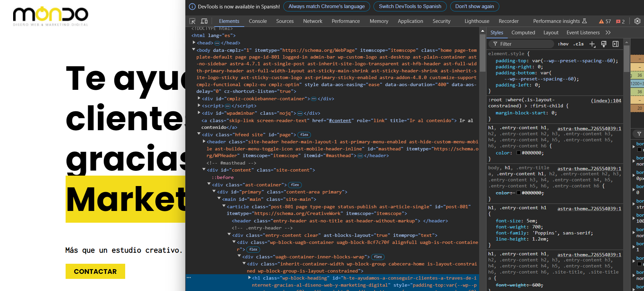Click flex badge on div id page

[x=305, y=135]
